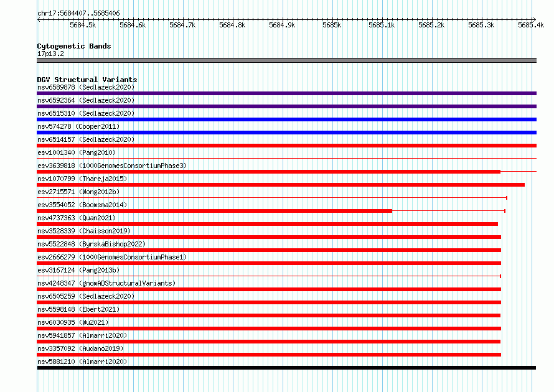
Task: Open the nsv6505259 (Sedlazeck2020) variant
Action: pyautogui.click(x=86, y=296)
